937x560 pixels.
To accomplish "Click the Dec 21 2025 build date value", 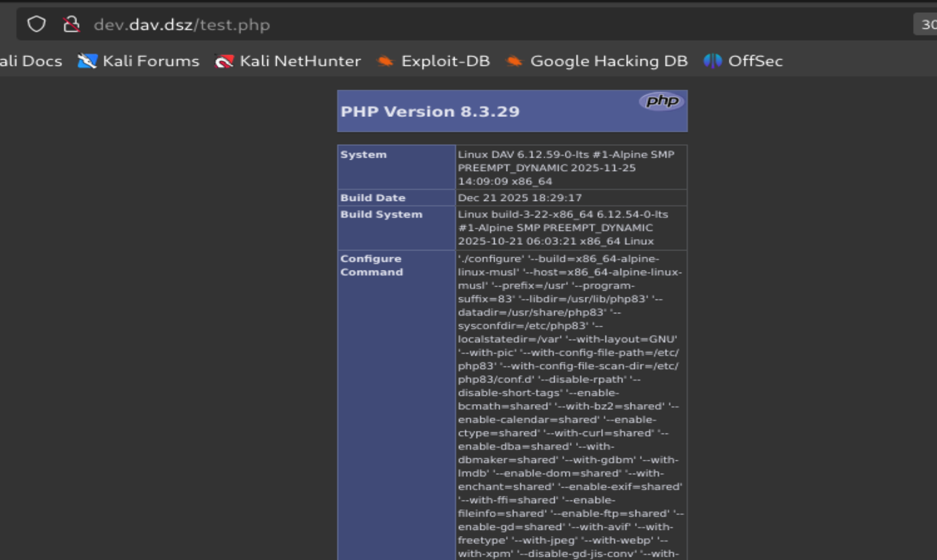I will pyautogui.click(x=519, y=198).
